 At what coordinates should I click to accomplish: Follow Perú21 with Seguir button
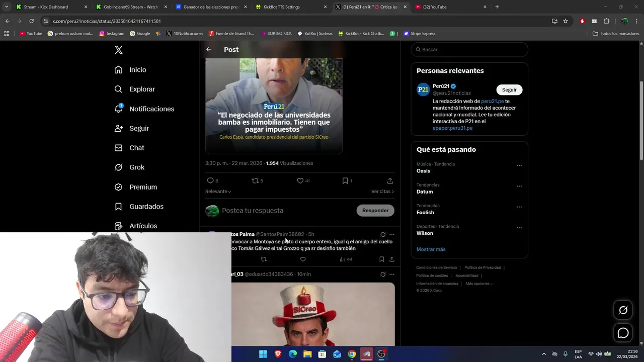[509, 89]
